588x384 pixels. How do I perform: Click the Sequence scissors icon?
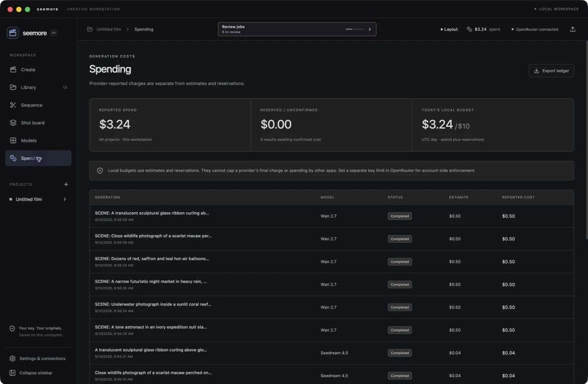click(x=13, y=105)
